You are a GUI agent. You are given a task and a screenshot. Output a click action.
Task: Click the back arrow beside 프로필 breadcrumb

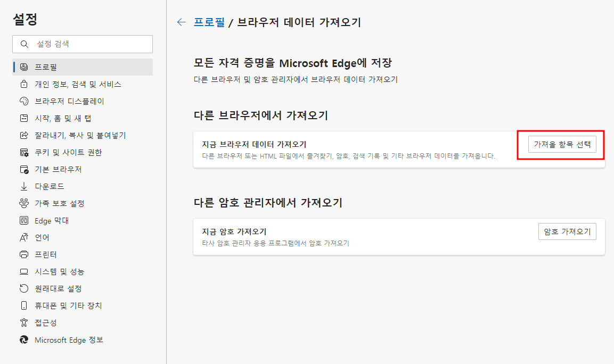tap(181, 22)
